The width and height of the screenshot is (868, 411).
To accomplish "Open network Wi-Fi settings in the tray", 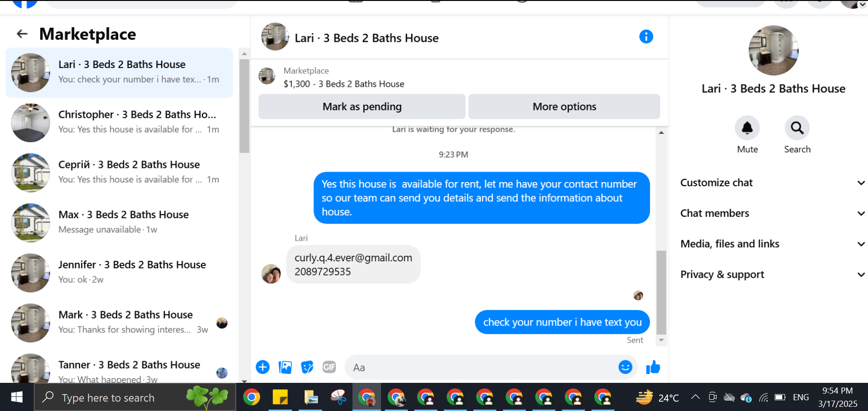I will (x=764, y=398).
